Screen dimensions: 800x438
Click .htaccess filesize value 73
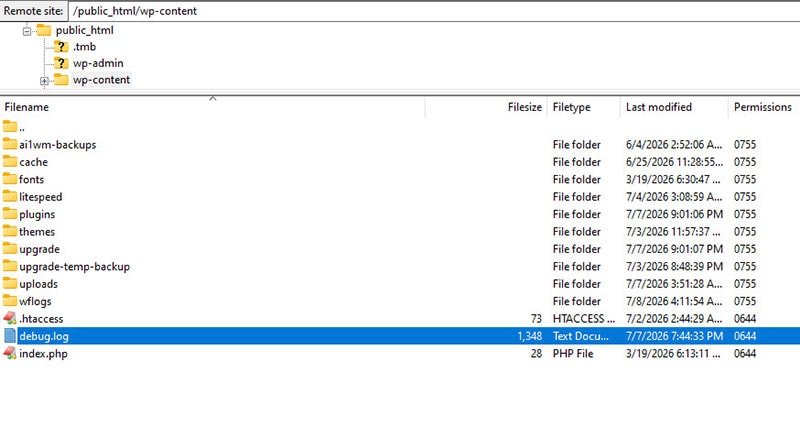pos(536,319)
